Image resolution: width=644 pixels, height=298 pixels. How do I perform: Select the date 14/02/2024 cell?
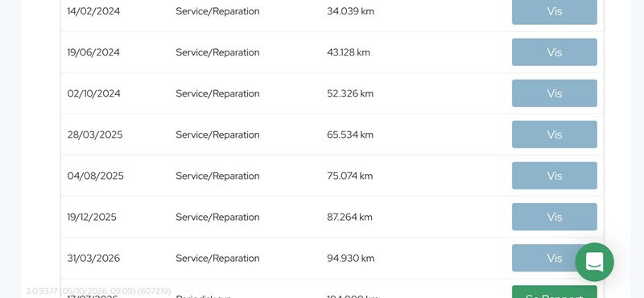93,11
